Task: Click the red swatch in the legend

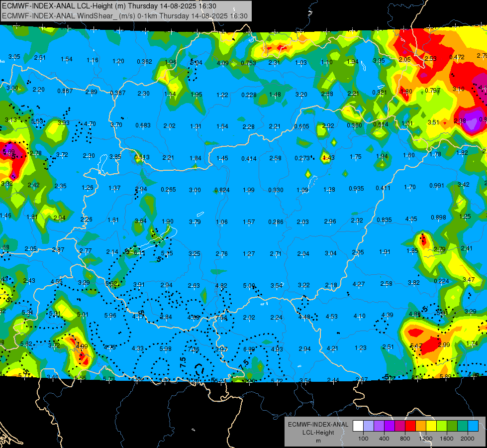Action: click(410, 426)
